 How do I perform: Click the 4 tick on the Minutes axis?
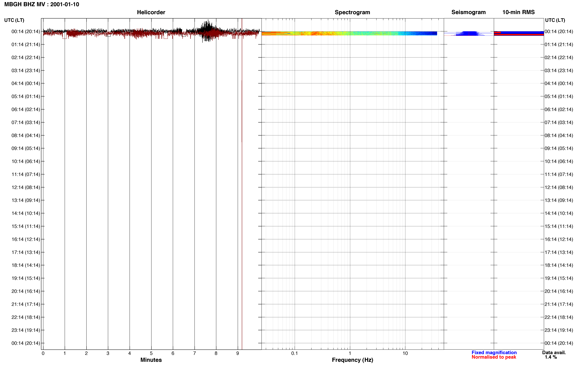pyautogui.click(x=130, y=353)
